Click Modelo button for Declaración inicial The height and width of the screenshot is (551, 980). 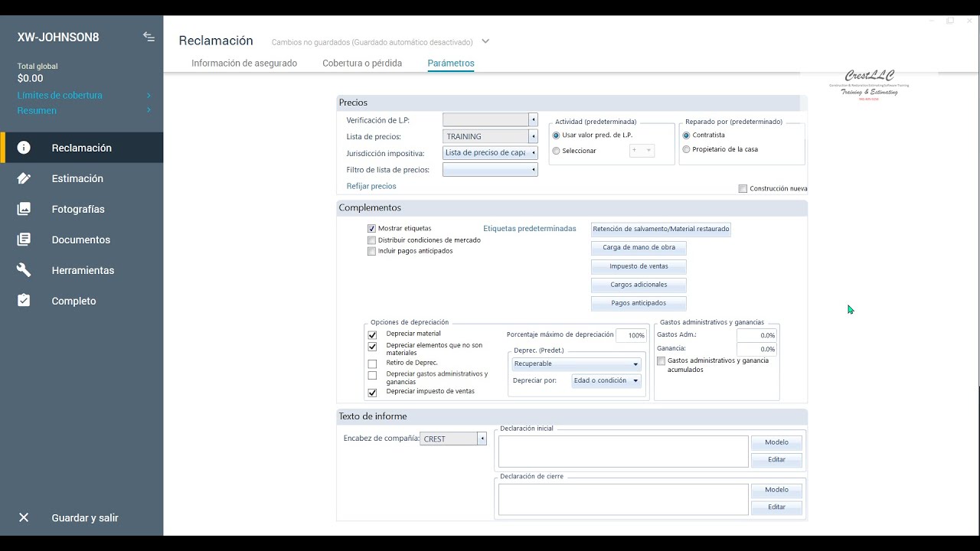pyautogui.click(x=776, y=442)
